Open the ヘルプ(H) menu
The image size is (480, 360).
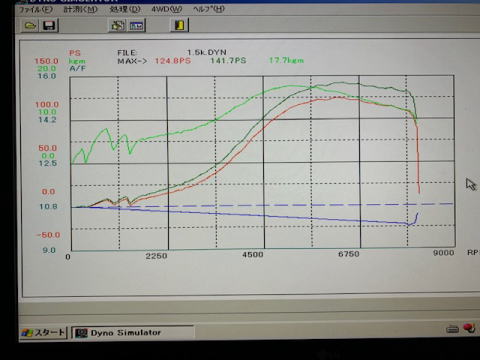(x=209, y=9)
